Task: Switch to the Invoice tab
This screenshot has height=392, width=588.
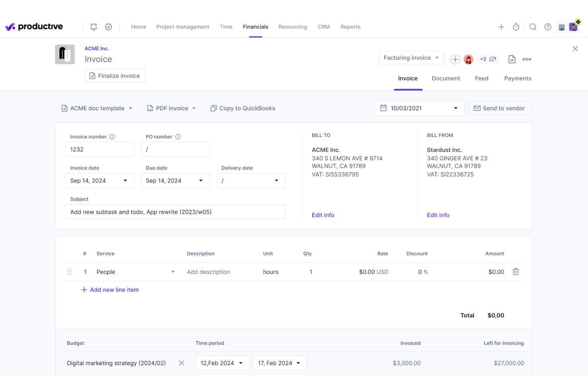Action: (x=408, y=79)
